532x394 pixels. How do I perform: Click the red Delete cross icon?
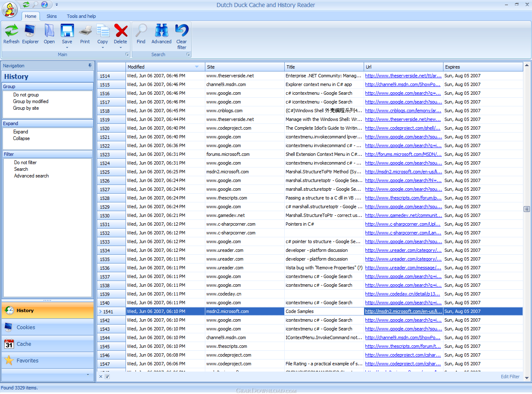point(121,31)
